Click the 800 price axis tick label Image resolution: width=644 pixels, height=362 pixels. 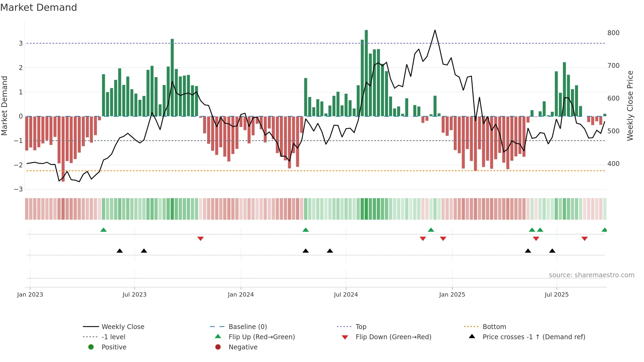pos(613,33)
